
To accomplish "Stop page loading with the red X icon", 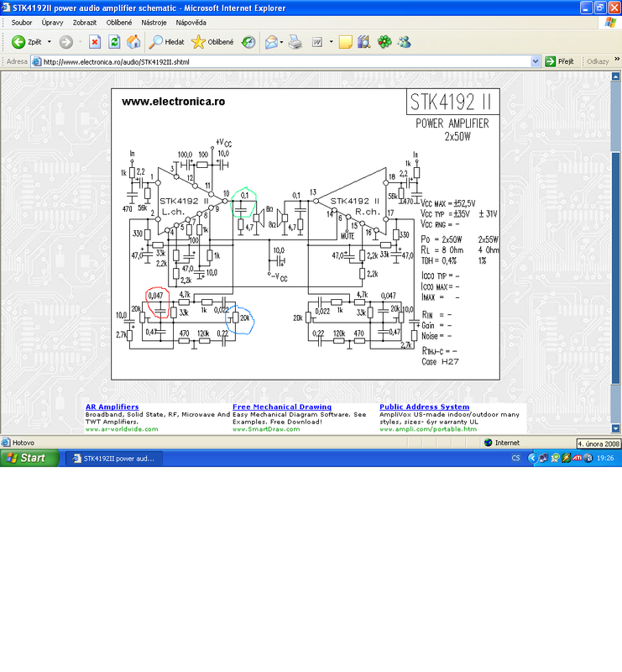I will pyautogui.click(x=95, y=42).
